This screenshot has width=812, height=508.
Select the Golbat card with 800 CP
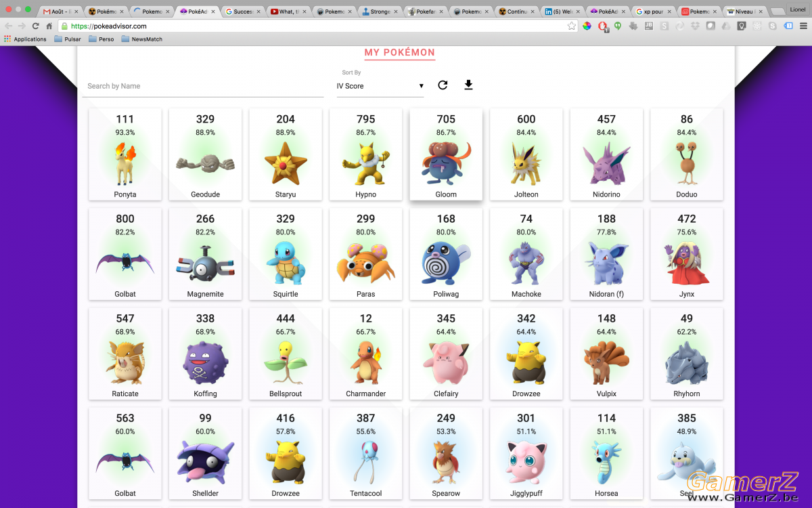[x=125, y=254]
